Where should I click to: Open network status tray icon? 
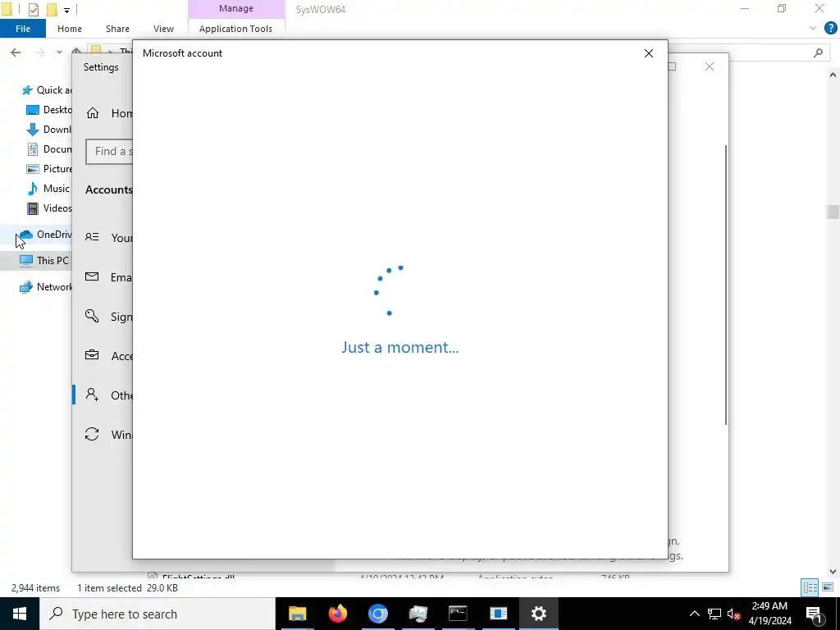pyautogui.click(x=714, y=614)
